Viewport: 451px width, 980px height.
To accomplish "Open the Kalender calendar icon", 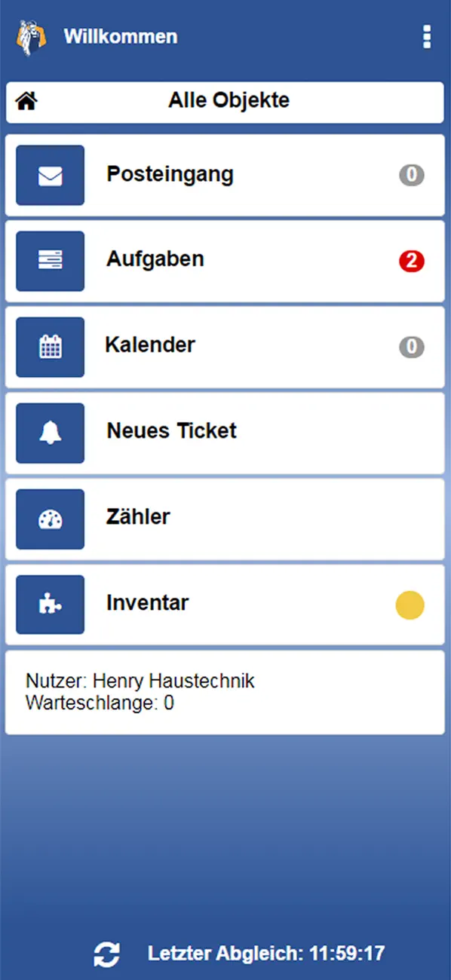I will [x=50, y=347].
